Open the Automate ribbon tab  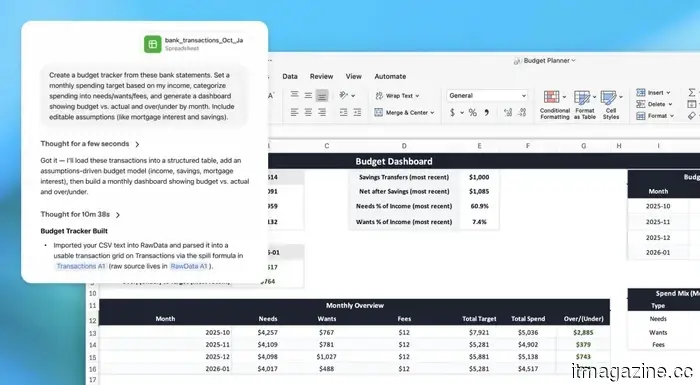click(390, 76)
